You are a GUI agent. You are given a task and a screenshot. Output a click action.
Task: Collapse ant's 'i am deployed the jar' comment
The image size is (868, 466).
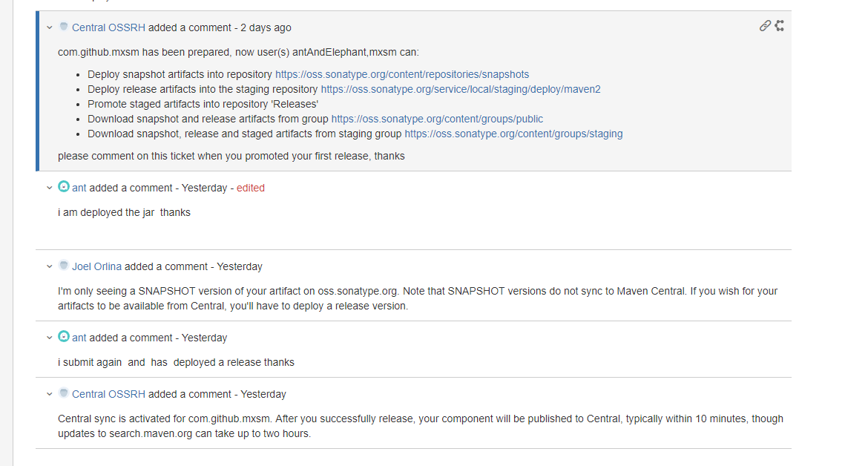tap(49, 188)
